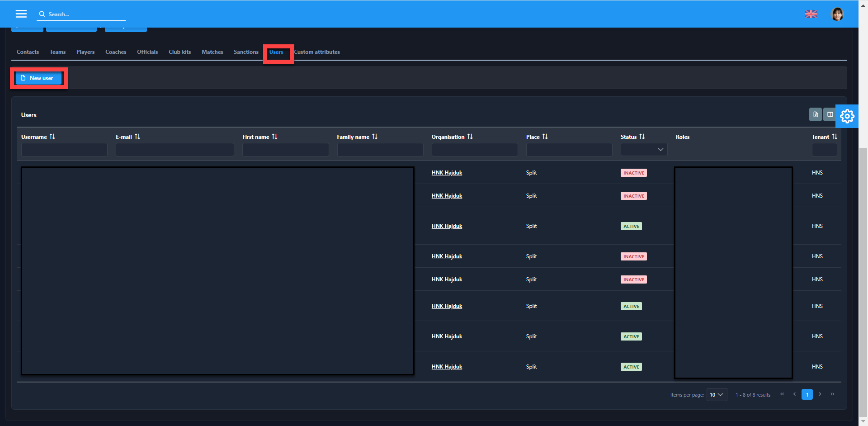The image size is (868, 426).
Task: Sort users by Username column
Action: tap(52, 137)
